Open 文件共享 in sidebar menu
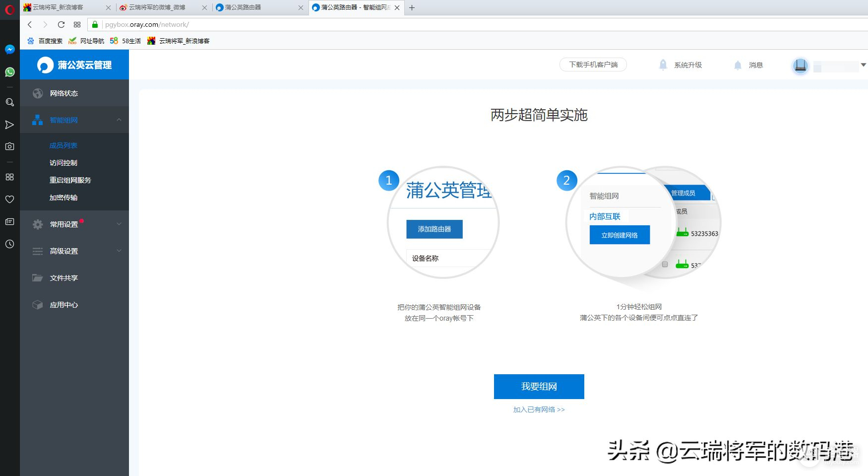 pos(74,278)
